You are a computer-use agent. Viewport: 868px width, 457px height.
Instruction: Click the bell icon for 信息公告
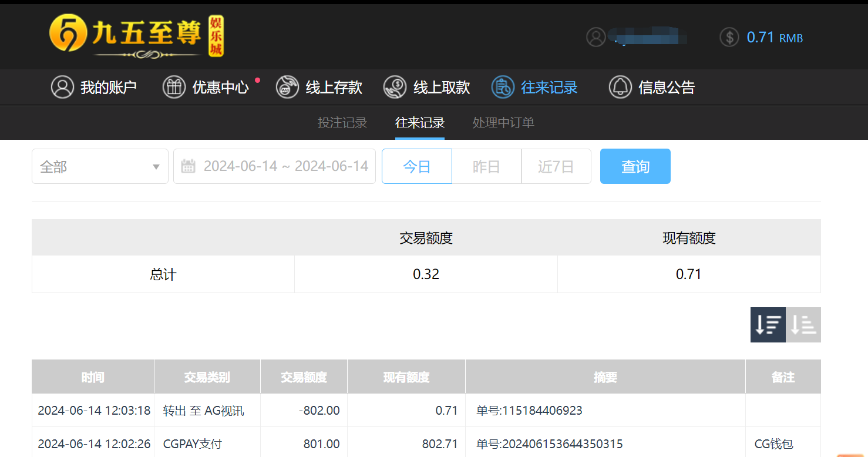click(x=620, y=87)
